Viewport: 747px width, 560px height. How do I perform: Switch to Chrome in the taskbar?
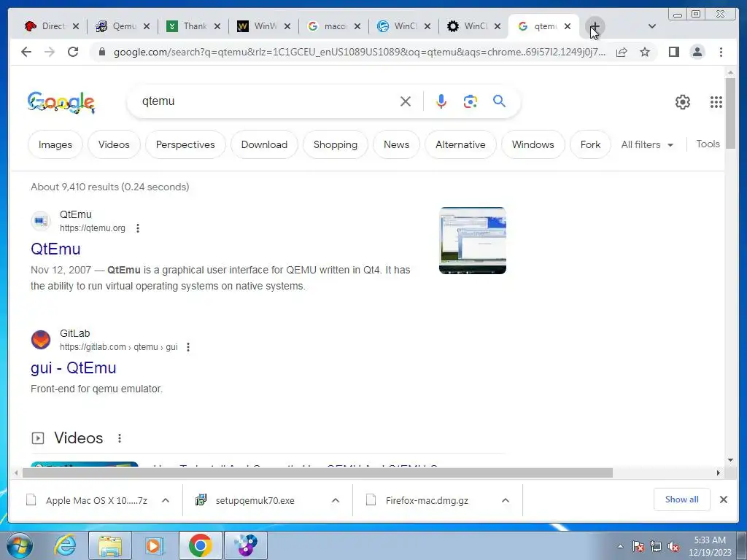(x=200, y=545)
